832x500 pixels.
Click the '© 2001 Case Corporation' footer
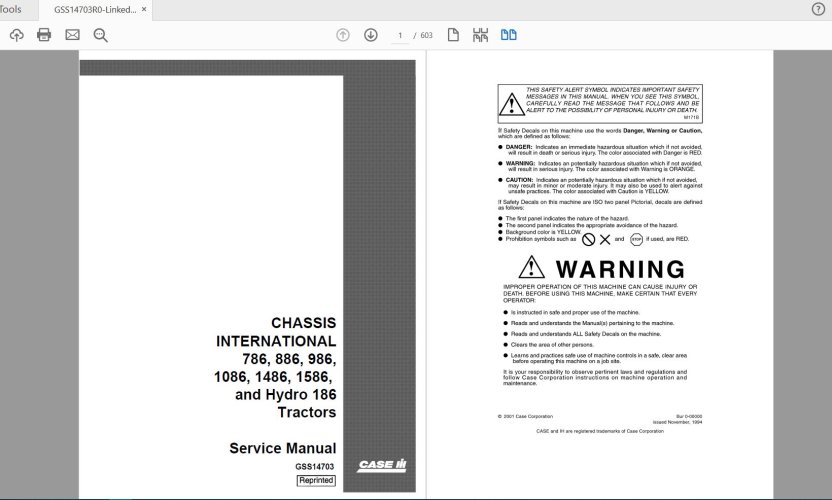pyautogui.click(x=525, y=417)
